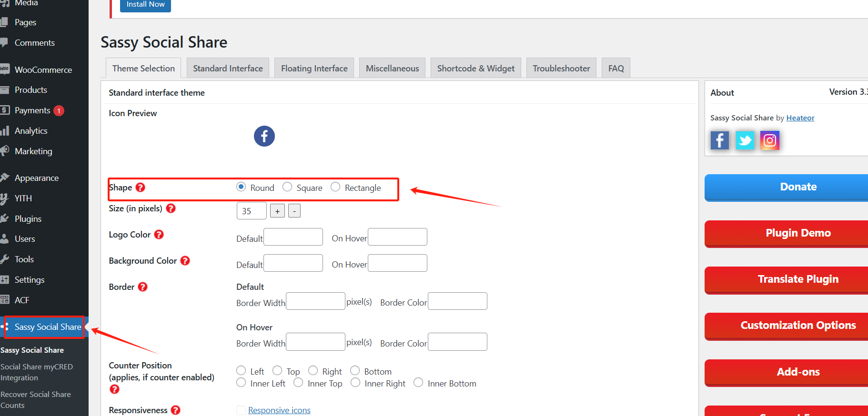Open WooCommerce in the sidebar
The image size is (868, 416).
[x=43, y=69]
